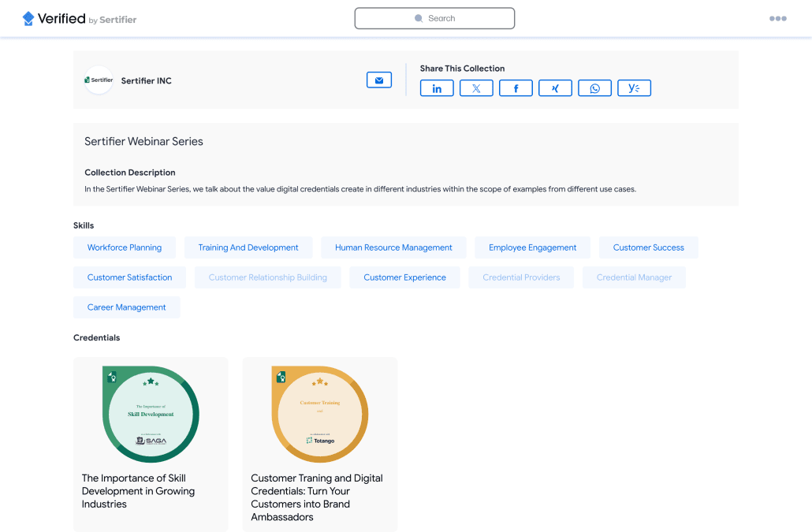Share collection on LinkedIn

437,88
